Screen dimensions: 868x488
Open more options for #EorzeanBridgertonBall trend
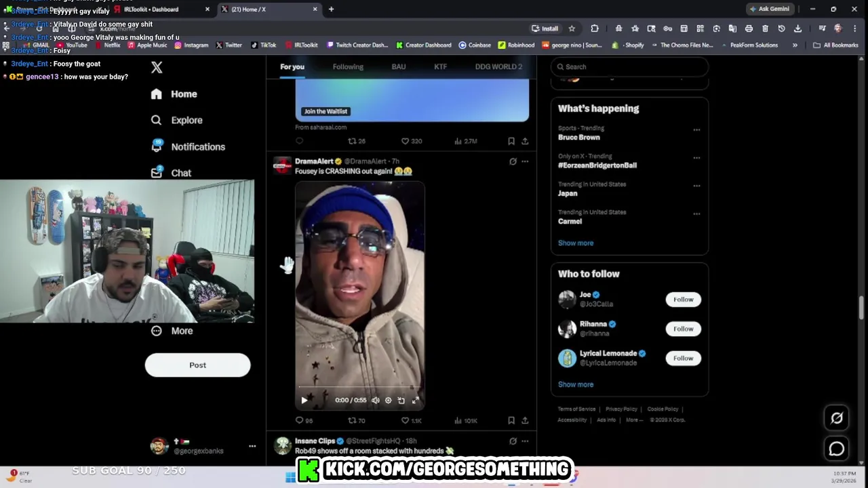click(x=696, y=158)
